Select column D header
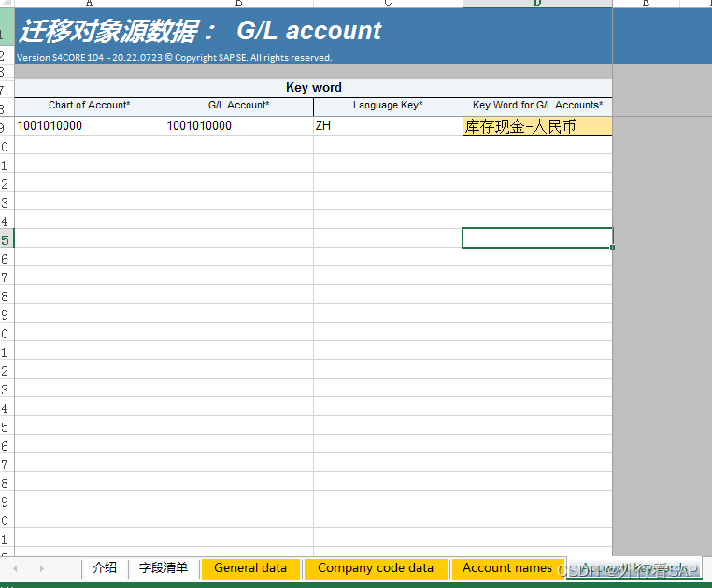 (537, 3)
